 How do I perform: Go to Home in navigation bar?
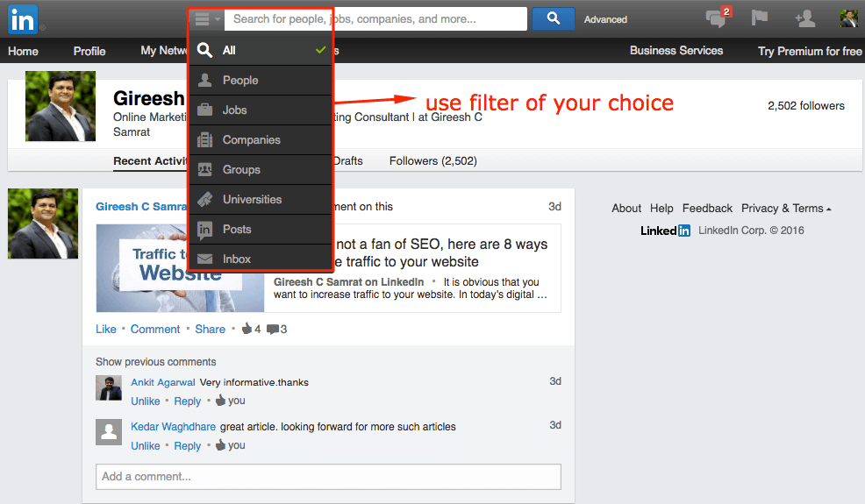(x=23, y=52)
